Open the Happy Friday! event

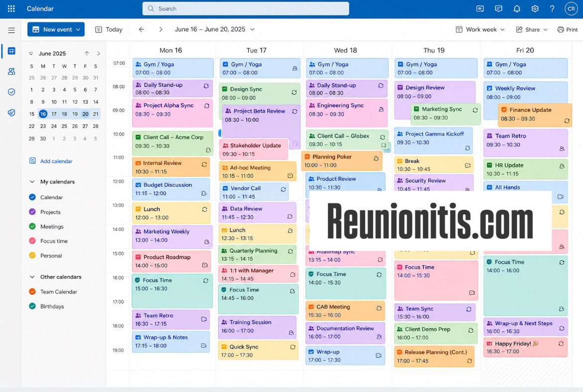pos(525,347)
